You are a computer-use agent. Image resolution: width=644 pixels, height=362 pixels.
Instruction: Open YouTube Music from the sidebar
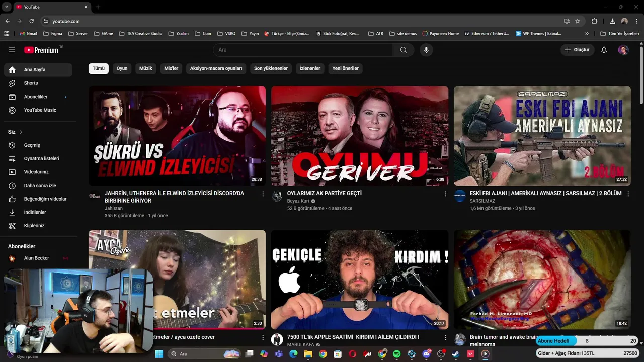38,110
